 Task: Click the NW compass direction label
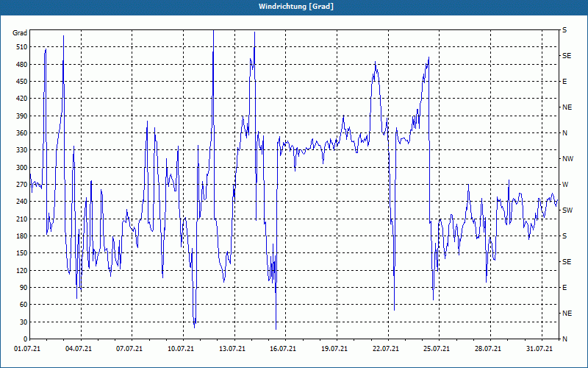point(567,159)
